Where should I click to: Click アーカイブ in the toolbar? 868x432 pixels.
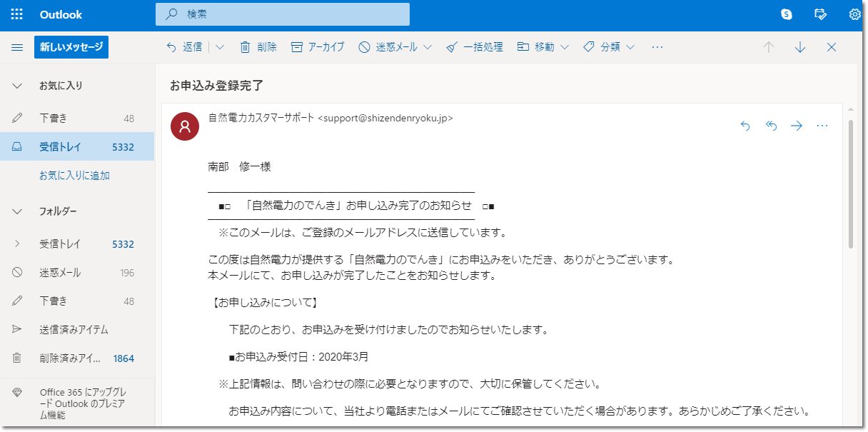pyautogui.click(x=318, y=47)
